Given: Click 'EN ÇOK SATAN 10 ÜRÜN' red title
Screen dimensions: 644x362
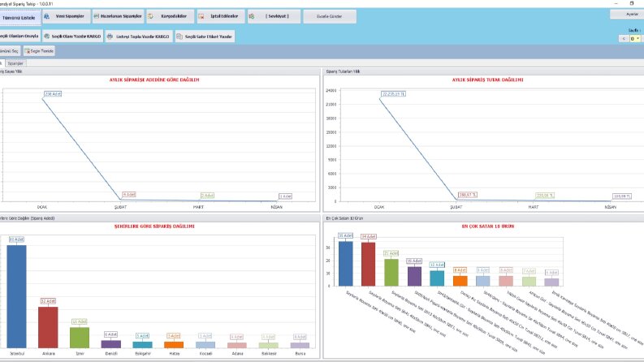Looking at the screenshot, I should tap(487, 226).
